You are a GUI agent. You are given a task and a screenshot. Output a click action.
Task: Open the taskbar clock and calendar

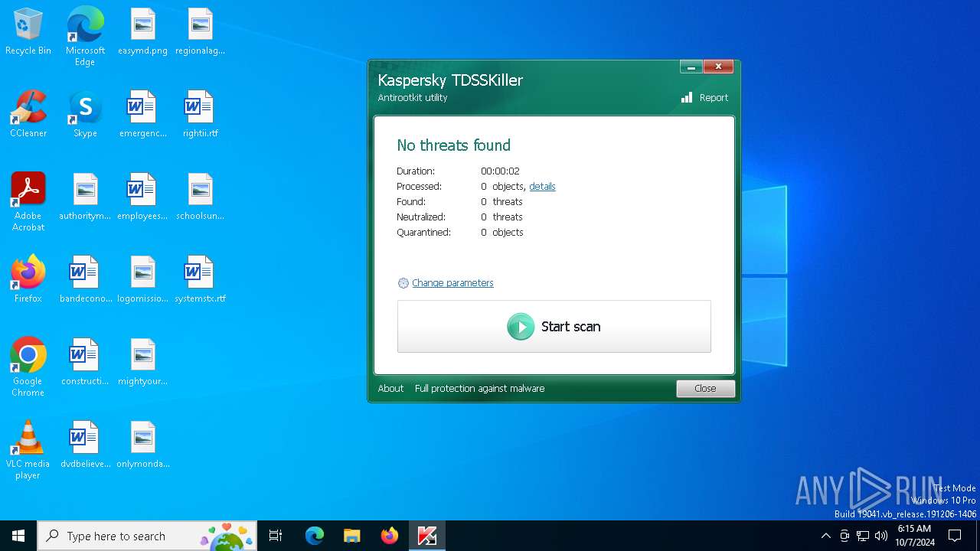coord(914,536)
